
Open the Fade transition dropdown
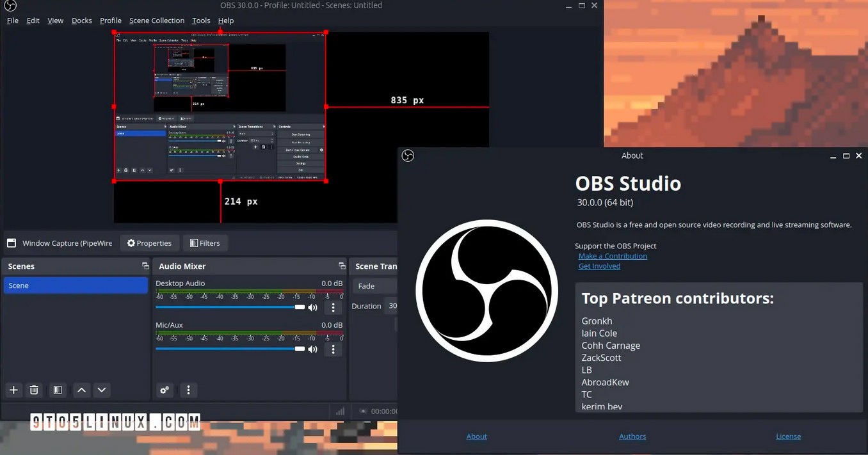click(x=374, y=286)
